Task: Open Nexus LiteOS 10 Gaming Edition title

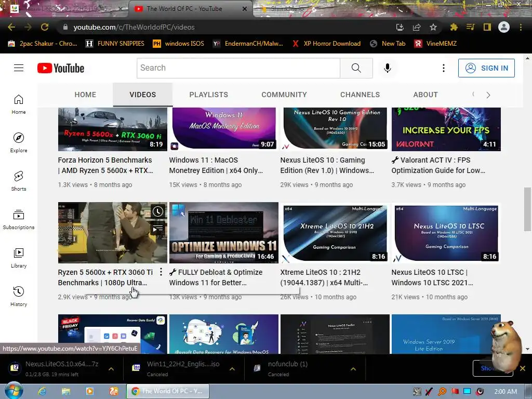Action: (327, 165)
